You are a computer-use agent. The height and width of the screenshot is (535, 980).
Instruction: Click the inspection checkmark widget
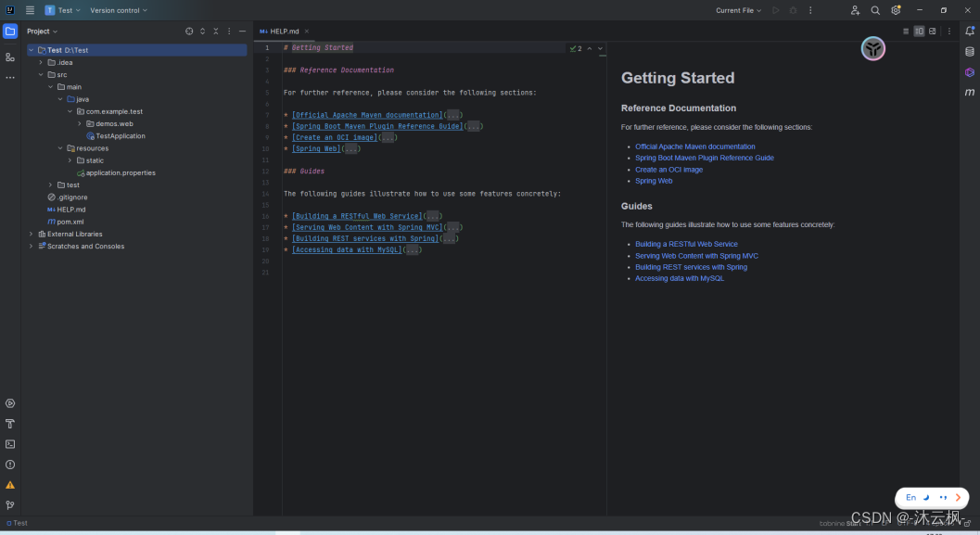[x=576, y=48]
